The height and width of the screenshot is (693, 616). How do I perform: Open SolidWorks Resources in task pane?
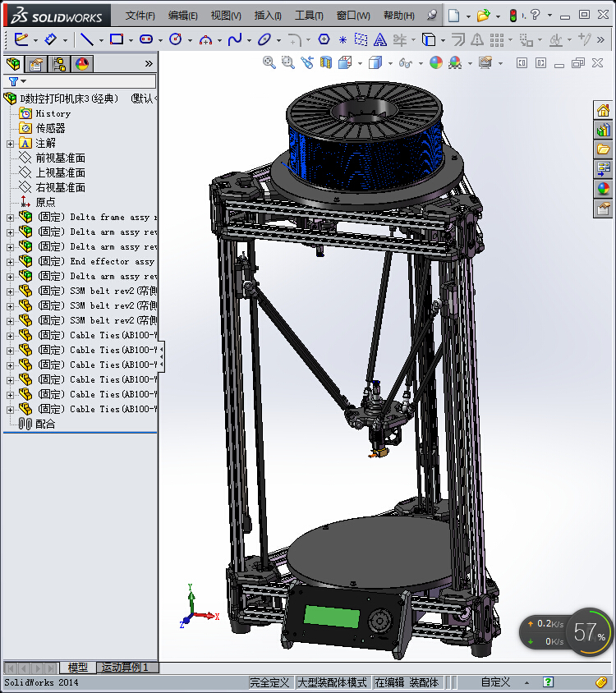coord(603,110)
